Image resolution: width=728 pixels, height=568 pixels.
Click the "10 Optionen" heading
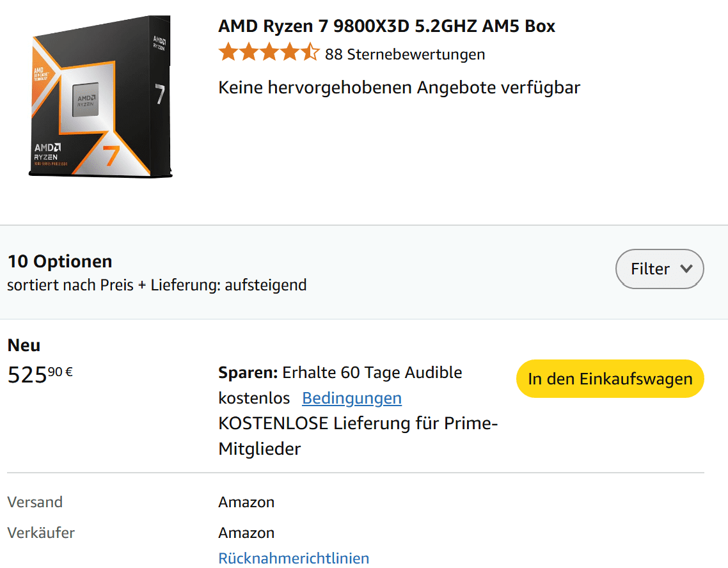click(59, 261)
